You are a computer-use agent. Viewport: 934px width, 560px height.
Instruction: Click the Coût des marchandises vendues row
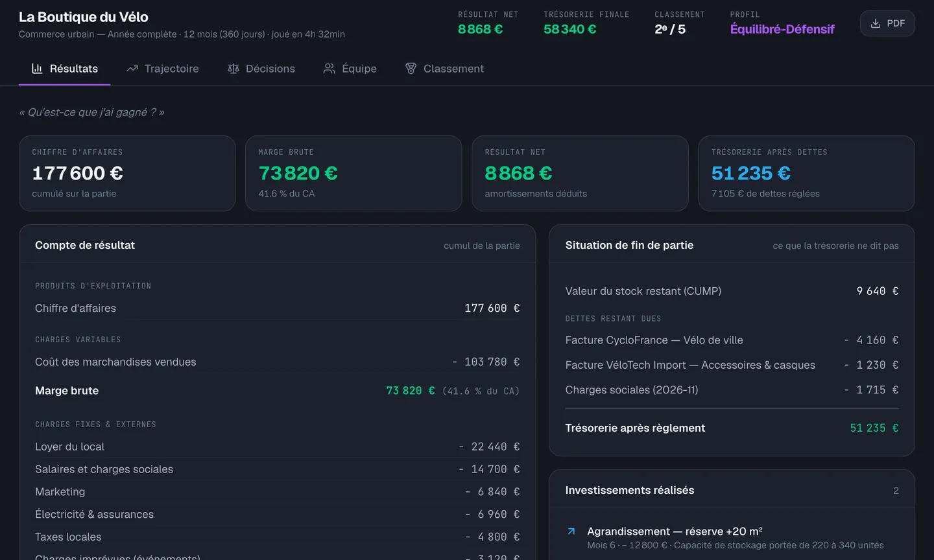pyautogui.click(x=278, y=362)
